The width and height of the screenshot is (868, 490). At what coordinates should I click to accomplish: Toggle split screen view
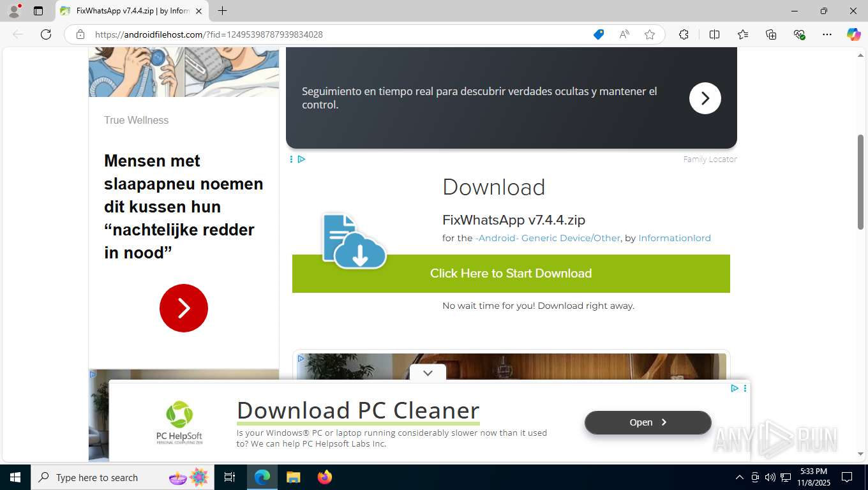coord(714,34)
